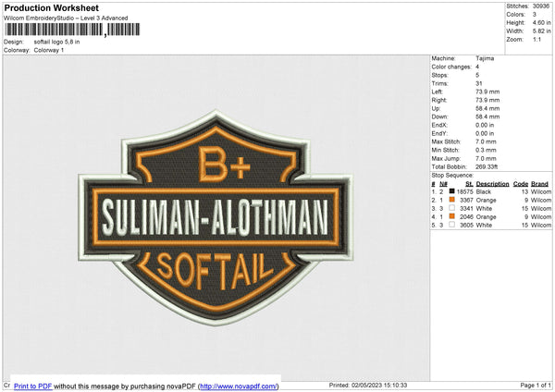
Task: Click the barcode under the worksheet title
Action: tap(72, 30)
